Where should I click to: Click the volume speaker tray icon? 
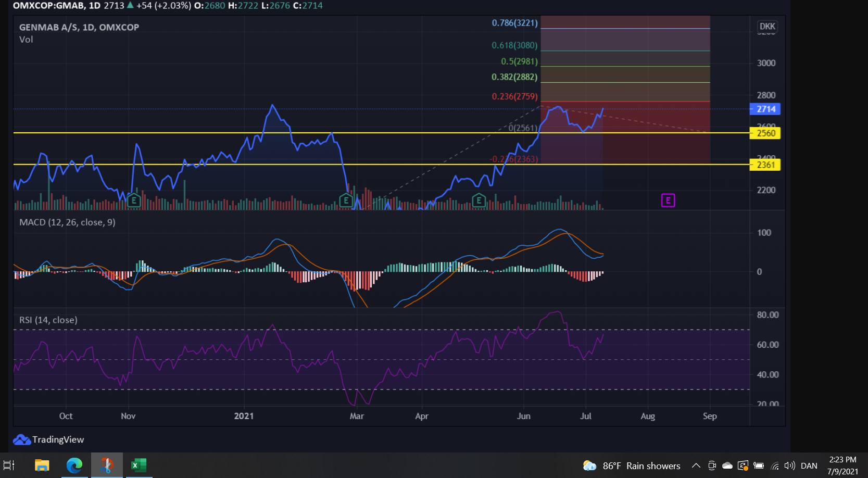[790, 466]
